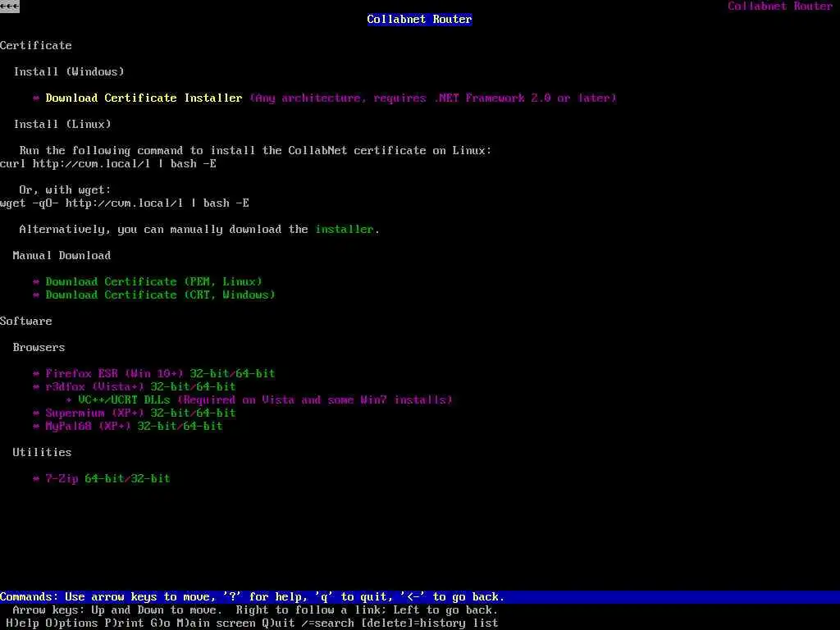The height and width of the screenshot is (630, 840).
Task: Click the Certificate section heading
Action: pos(36,46)
